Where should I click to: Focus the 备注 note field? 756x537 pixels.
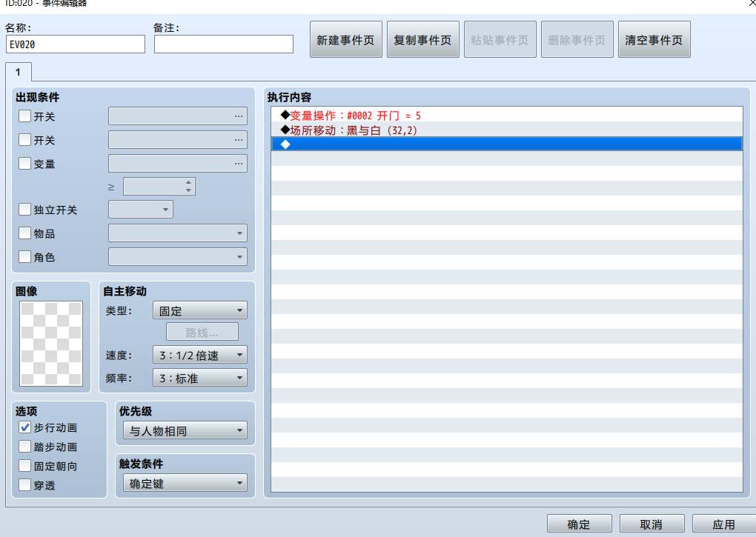(224, 44)
